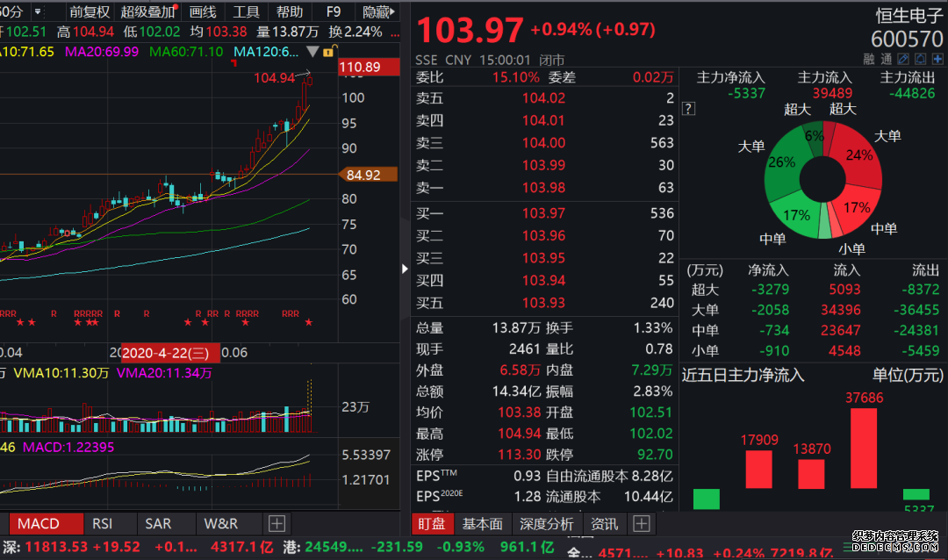Add a new info panel tab with plus
This screenshot has width=948, height=560.
pos(642,524)
